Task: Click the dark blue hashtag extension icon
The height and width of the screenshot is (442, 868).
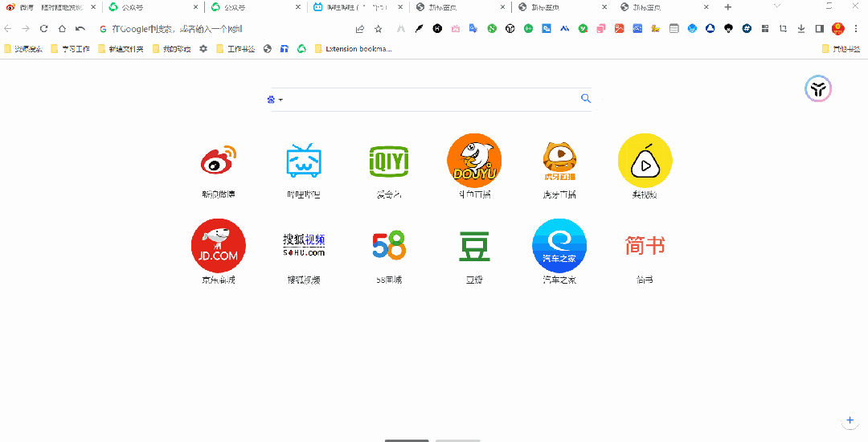Action: tap(747, 29)
